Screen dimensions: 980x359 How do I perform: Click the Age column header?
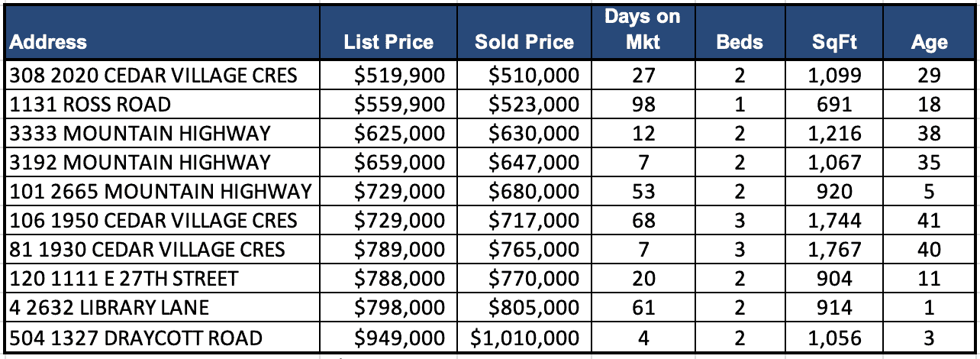pos(929,42)
